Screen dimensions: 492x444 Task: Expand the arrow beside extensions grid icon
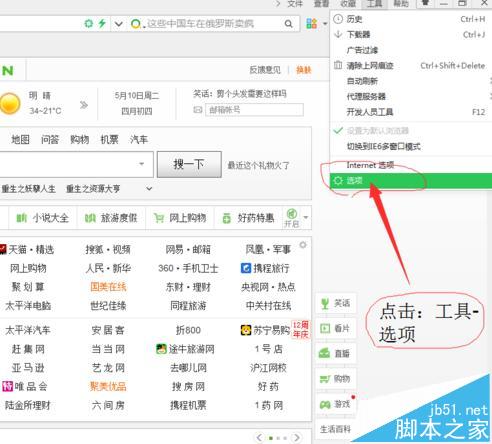pos(325,24)
